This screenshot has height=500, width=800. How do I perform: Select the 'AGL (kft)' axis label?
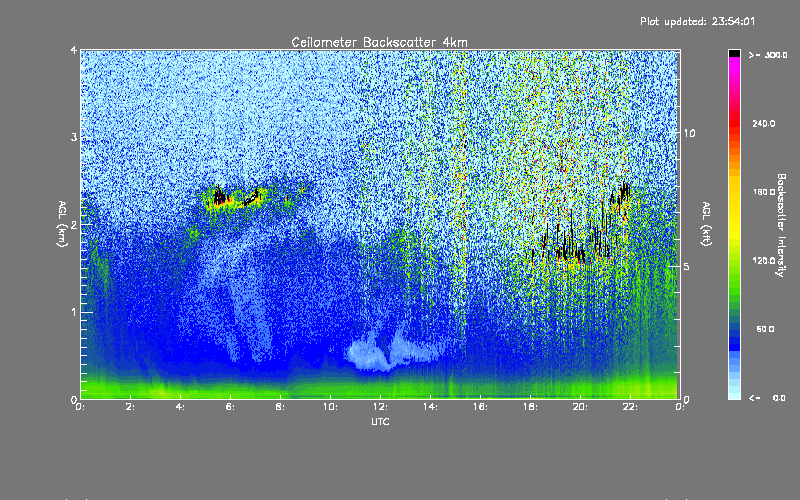click(706, 224)
